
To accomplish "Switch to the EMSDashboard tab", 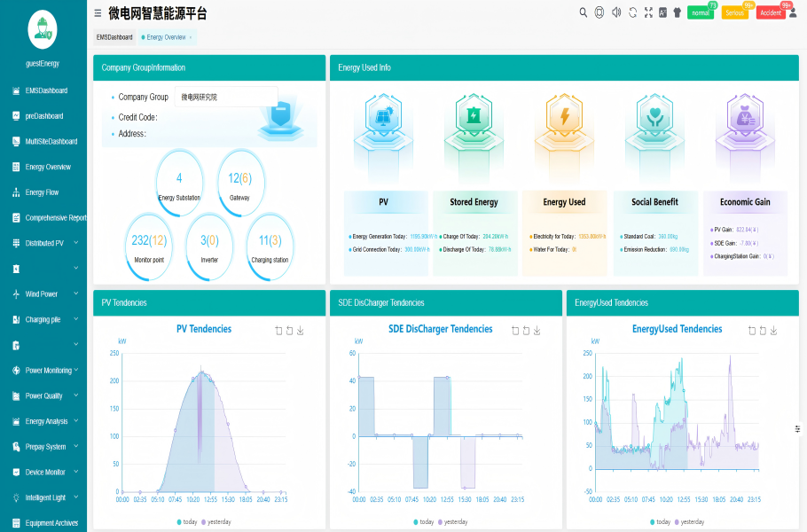I will coord(114,37).
